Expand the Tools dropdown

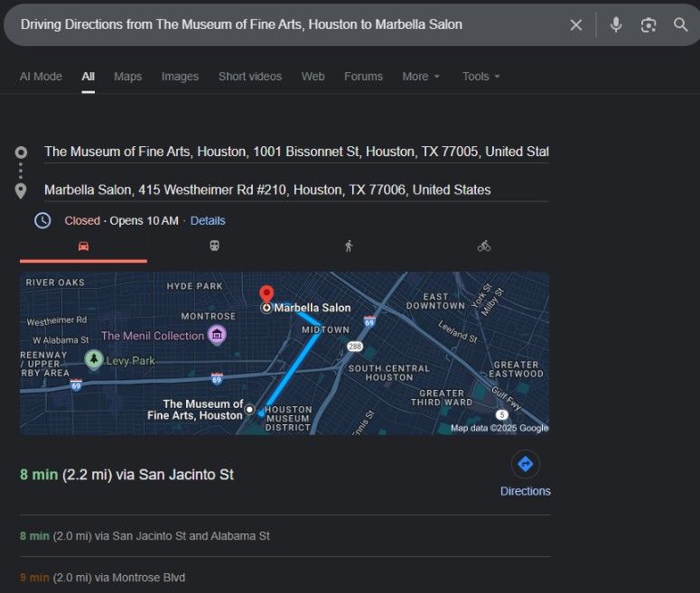coord(481,77)
